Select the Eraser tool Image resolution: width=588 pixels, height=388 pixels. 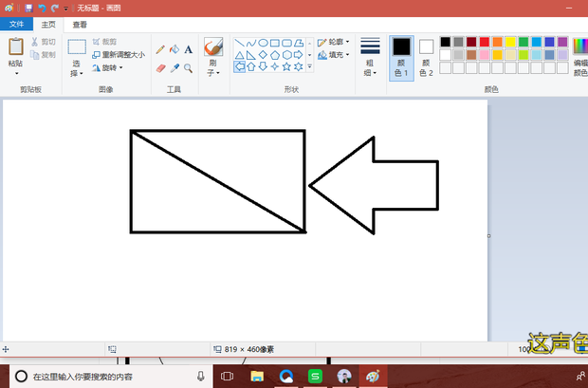point(160,68)
